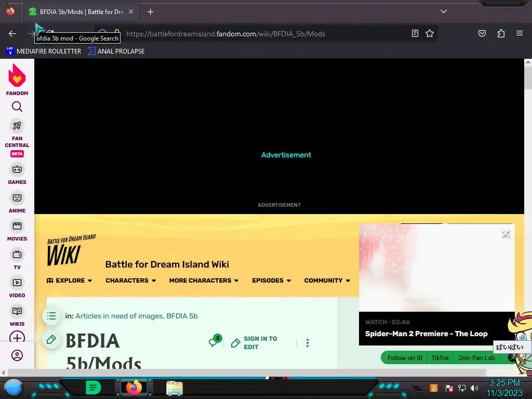This screenshot has width=532, height=399.
Task: Click the Follow on IG button
Action: click(x=405, y=358)
